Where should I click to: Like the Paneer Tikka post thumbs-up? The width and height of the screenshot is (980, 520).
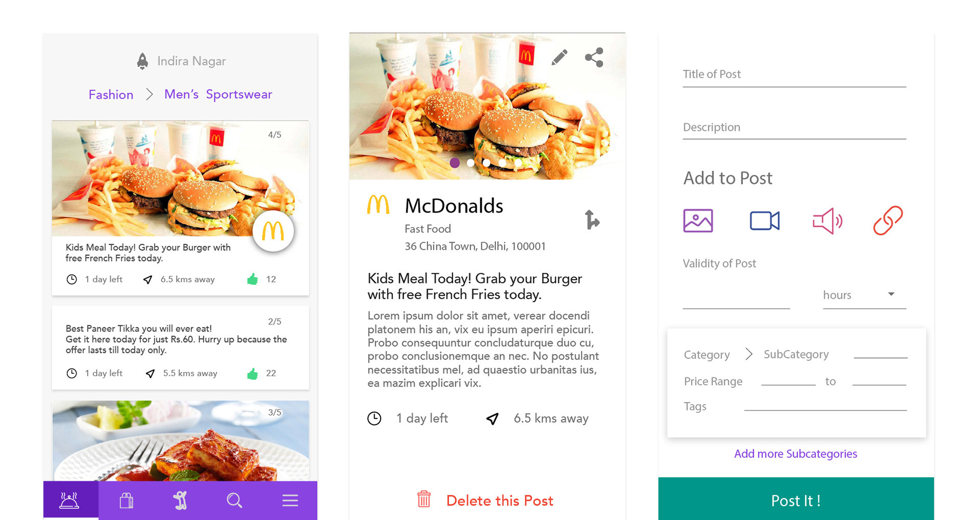pyautogui.click(x=253, y=373)
